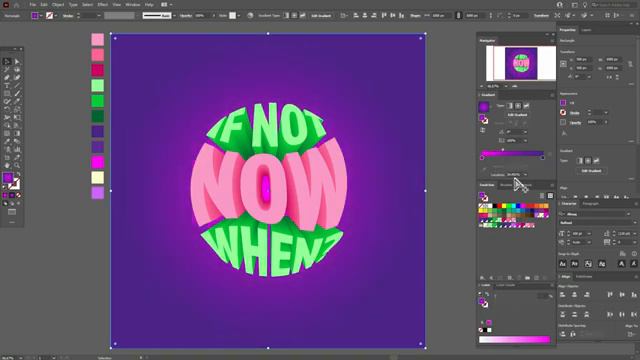Click Edit Gradient in the Gradient panel
Screen dimensions: 640x360
[x=517, y=115]
